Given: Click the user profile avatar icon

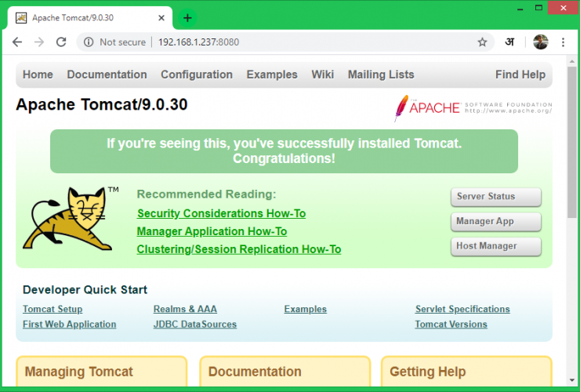Looking at the screenshot, I should click(540, 42).
